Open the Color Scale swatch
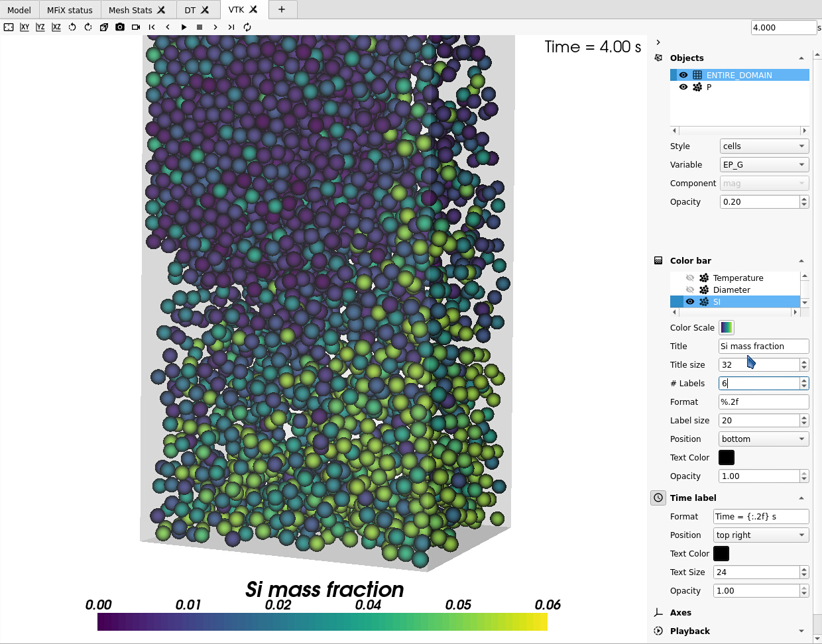The height and width of the screenshot is (644, 822). pyautogui.click(x=727, y=327)
